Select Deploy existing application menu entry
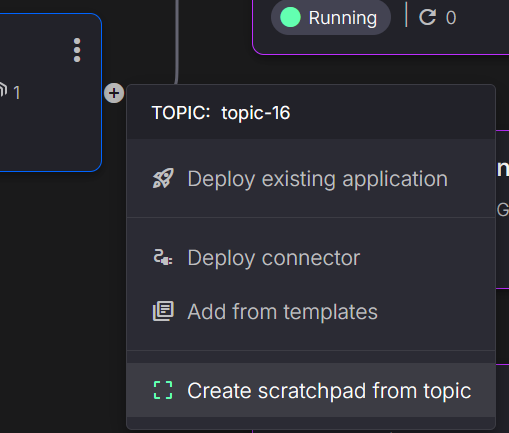This screenshot has width=509, height=433. tap(311, 179)
